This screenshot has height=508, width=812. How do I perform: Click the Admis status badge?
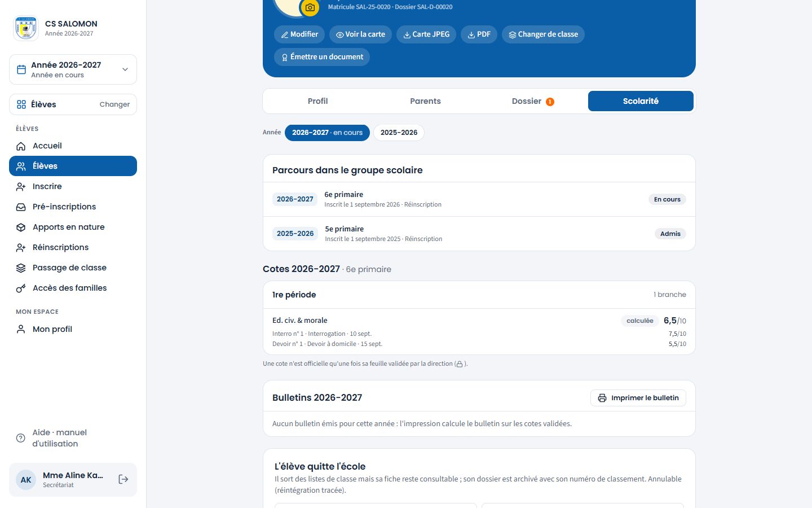670,234
